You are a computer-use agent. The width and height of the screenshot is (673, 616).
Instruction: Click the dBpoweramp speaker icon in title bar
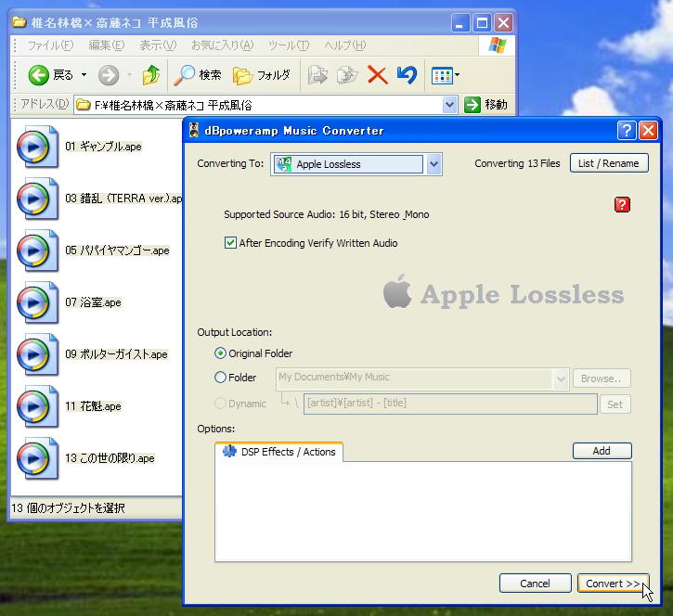click(194, 130)
